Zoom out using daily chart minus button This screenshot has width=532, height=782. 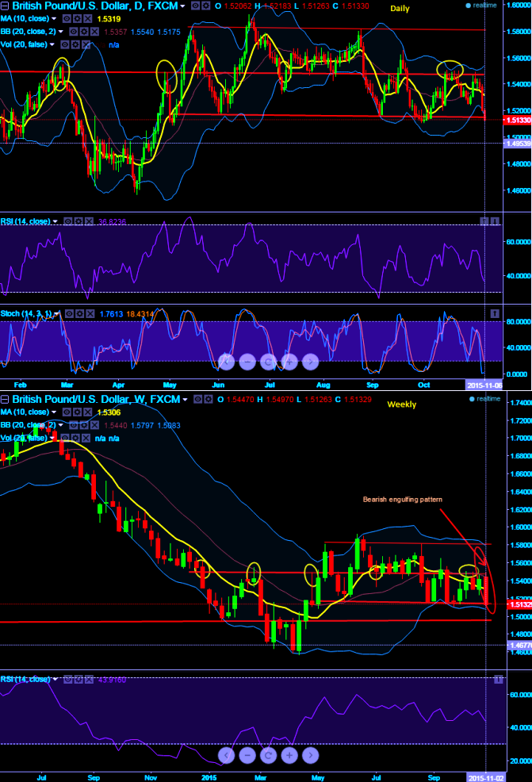pos(247,362)
